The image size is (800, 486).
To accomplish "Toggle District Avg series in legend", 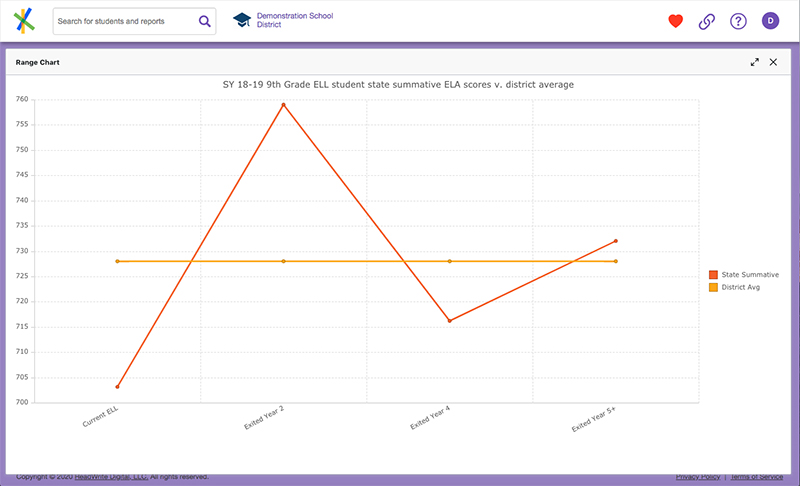I will tap(741, 287).
